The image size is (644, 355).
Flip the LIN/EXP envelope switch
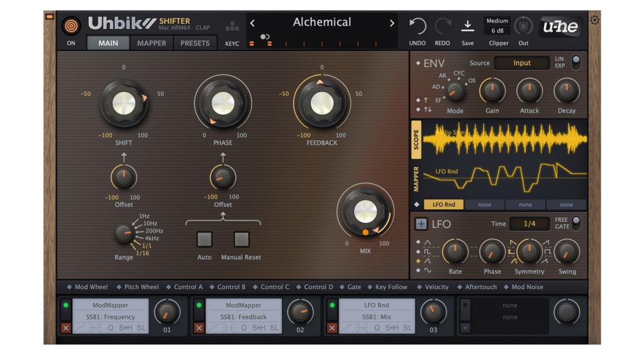point(575,62)
